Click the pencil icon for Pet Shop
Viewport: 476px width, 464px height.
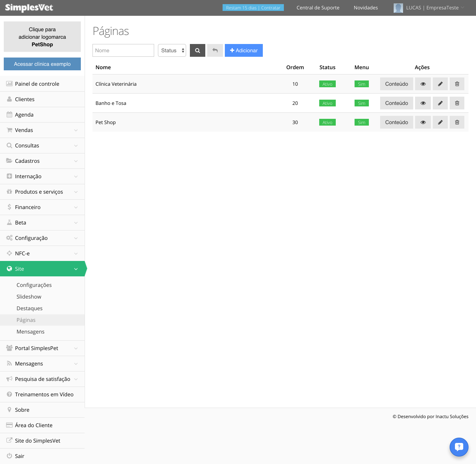coord(440,122)
